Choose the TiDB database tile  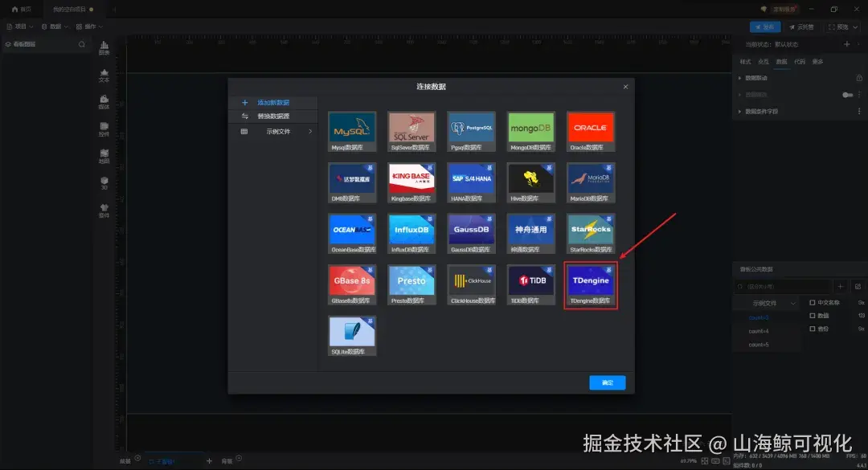531,284
